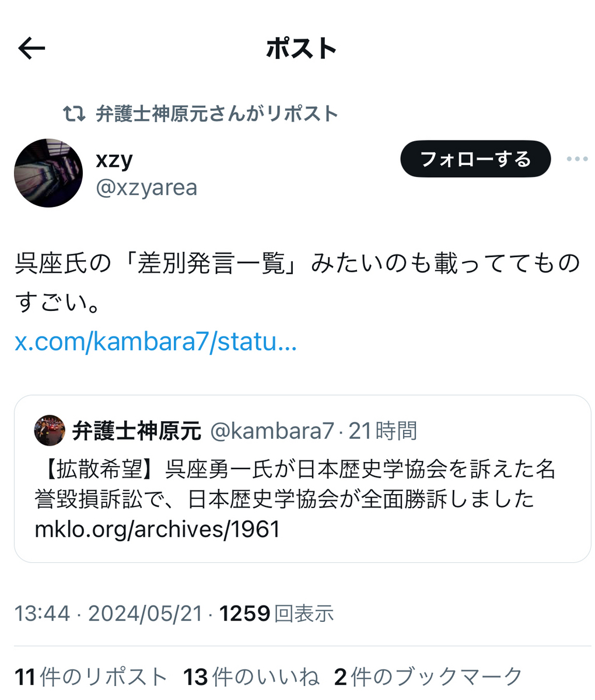Open the quoted post about 日本歴史学協会全面勝訴
Image resolution: width=595 pixels, height=700 pixels.
302,479
